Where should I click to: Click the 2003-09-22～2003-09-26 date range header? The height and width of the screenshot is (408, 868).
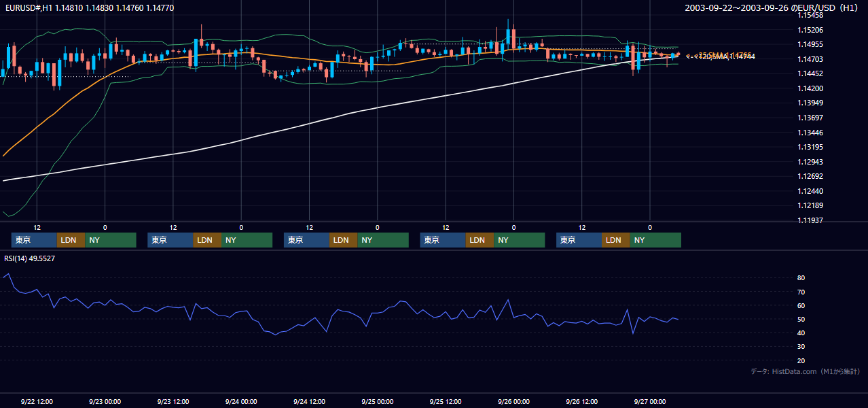coord(773,7)
